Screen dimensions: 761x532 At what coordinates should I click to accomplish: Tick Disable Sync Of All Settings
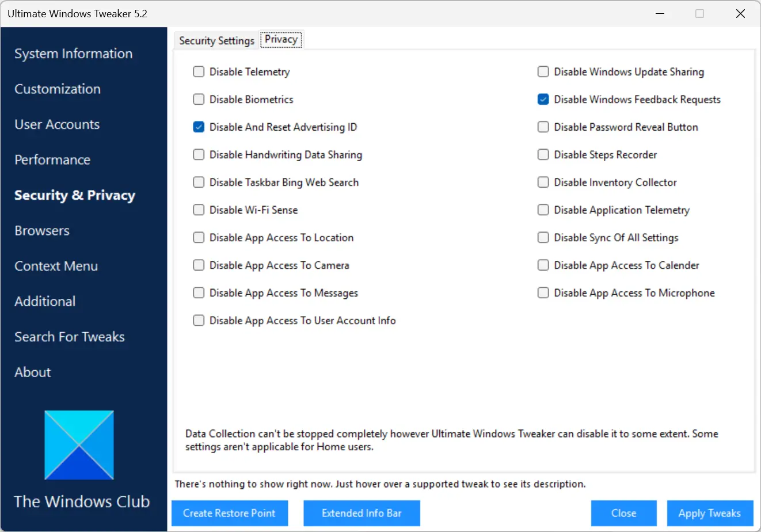543,238
